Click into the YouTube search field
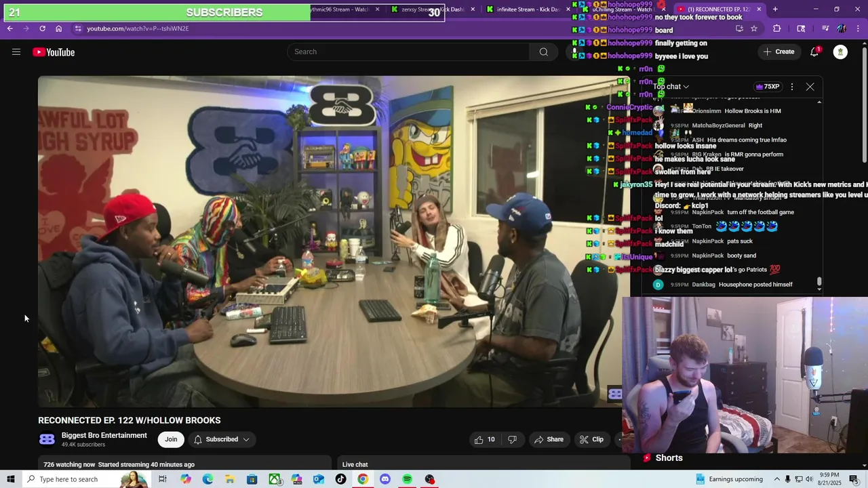 click(409, 52)
